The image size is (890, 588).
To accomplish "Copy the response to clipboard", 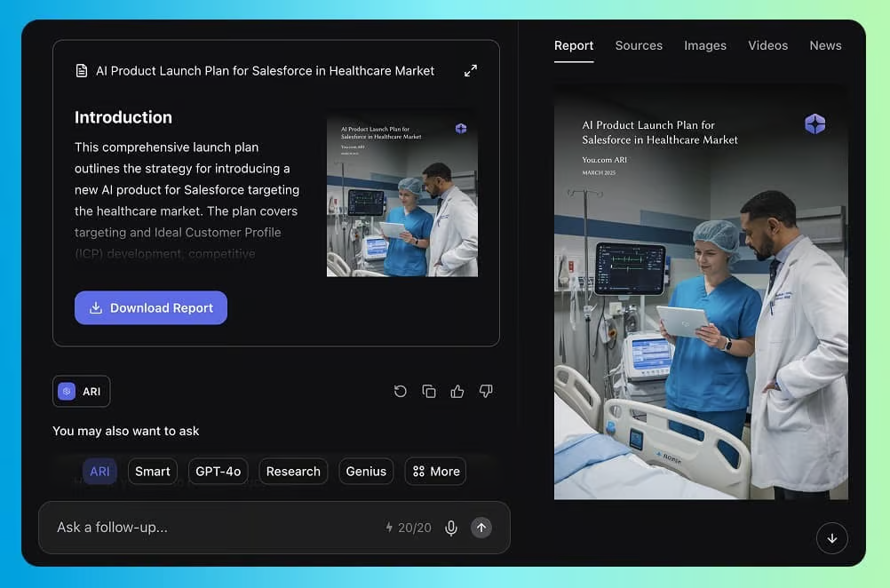I will 429,391.
